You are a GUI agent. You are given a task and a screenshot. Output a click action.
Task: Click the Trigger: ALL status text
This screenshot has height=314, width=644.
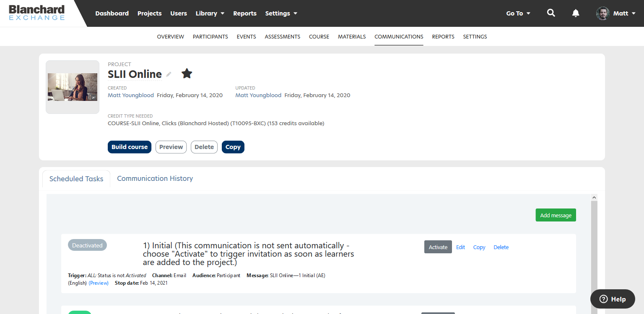(x=107, y=275)
